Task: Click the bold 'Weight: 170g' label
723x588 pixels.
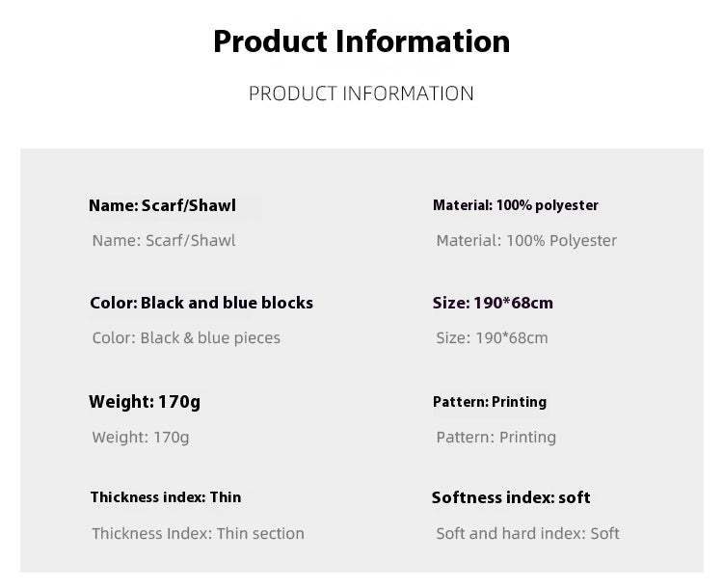Action: [x=145, y=402]
